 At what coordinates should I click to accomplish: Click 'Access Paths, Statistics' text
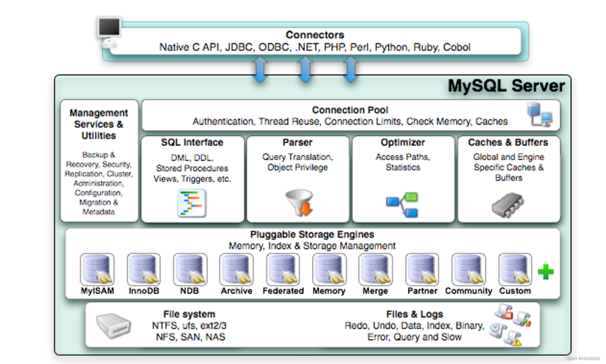click(x=403, y=162)
